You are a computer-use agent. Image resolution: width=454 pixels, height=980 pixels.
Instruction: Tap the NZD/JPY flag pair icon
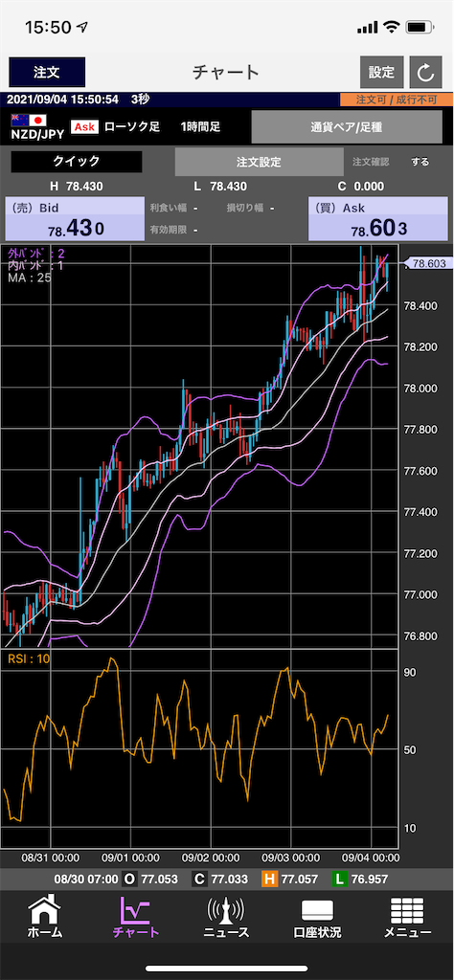tap(30, 121)
